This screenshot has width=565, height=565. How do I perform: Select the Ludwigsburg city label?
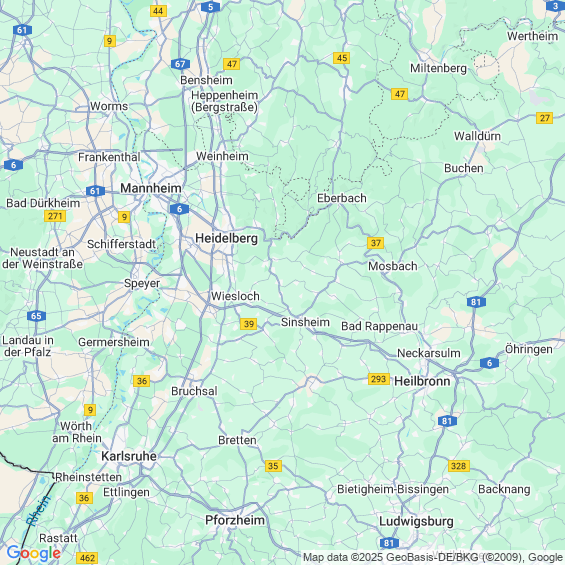coord(416,521)
